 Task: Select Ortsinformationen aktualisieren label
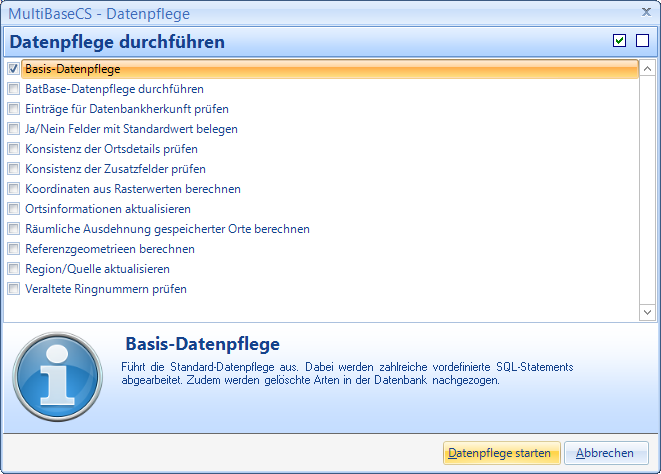[x=108, y=209]
